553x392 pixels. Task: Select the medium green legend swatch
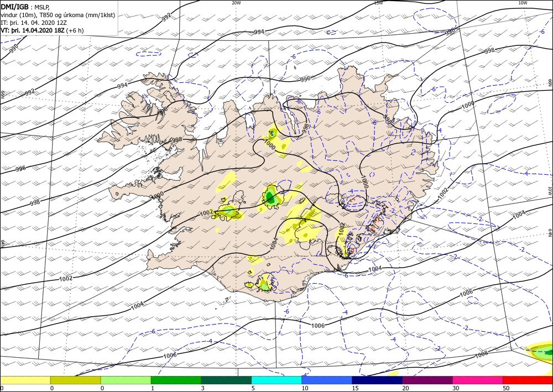click(176, 380)
